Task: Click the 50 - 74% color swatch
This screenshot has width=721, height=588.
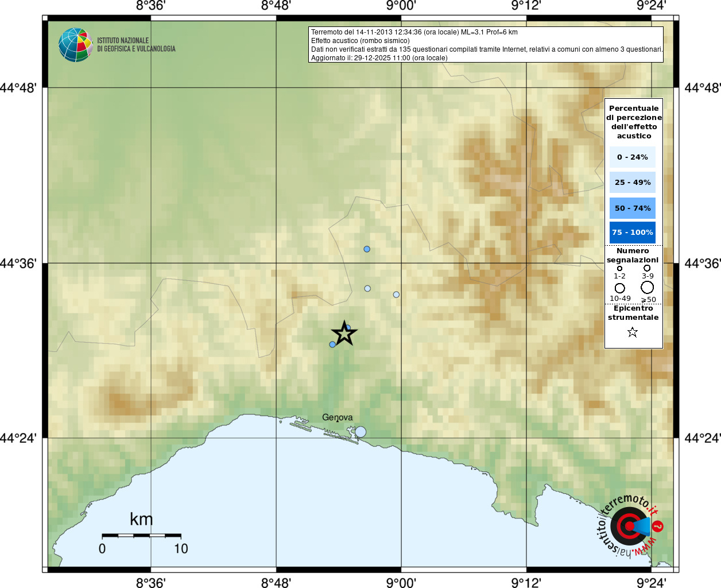Action: 633,208
